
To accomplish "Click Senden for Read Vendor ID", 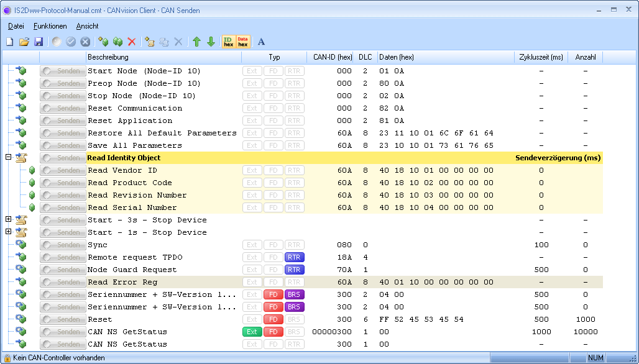I will (62, 170).
